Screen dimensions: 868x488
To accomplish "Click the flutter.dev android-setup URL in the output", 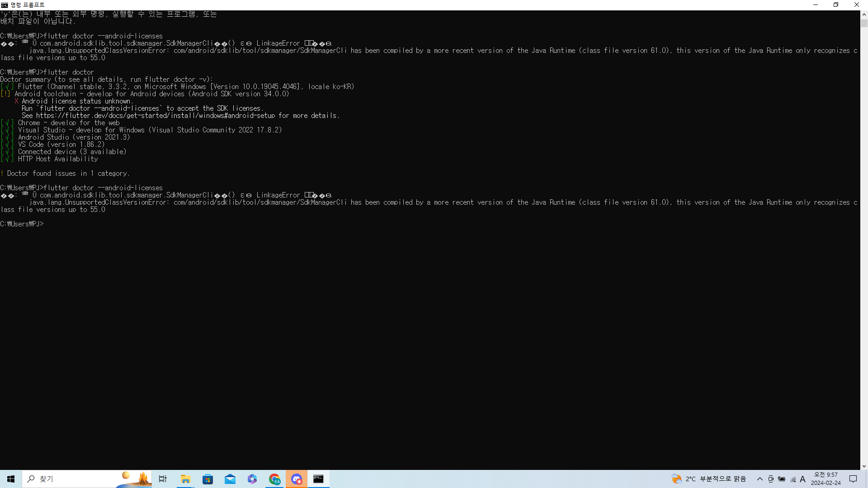I will 156,116.
